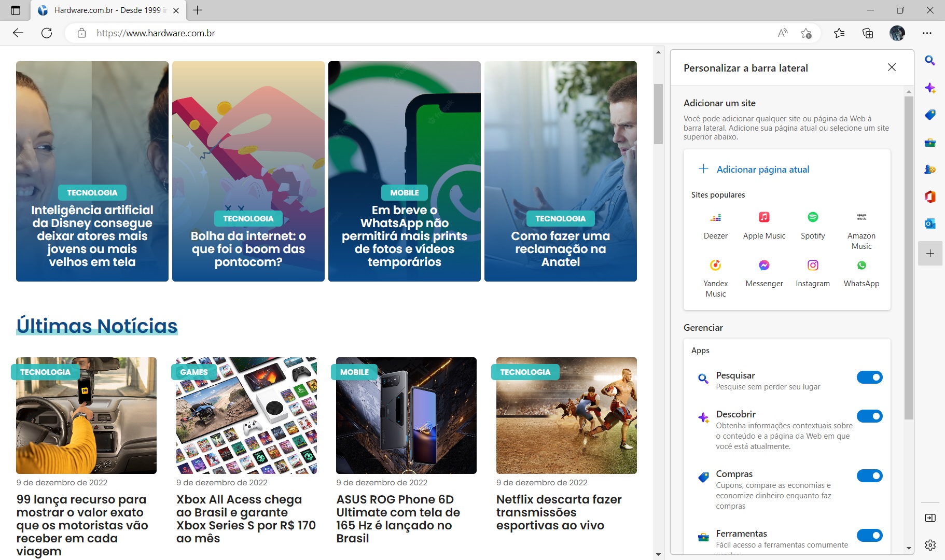Viewport: 945px width, 560px height.
Task: Refresh the page
Action: click(x=47, y=33)
